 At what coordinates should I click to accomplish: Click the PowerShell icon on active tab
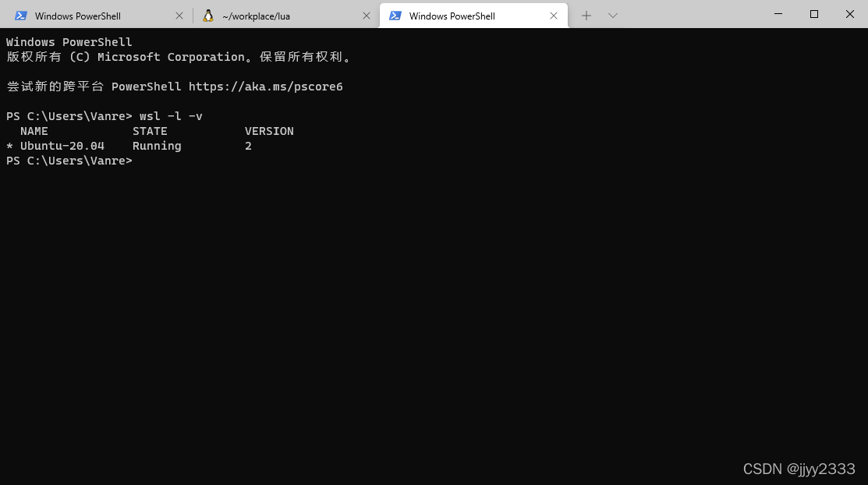click(395, 16)
